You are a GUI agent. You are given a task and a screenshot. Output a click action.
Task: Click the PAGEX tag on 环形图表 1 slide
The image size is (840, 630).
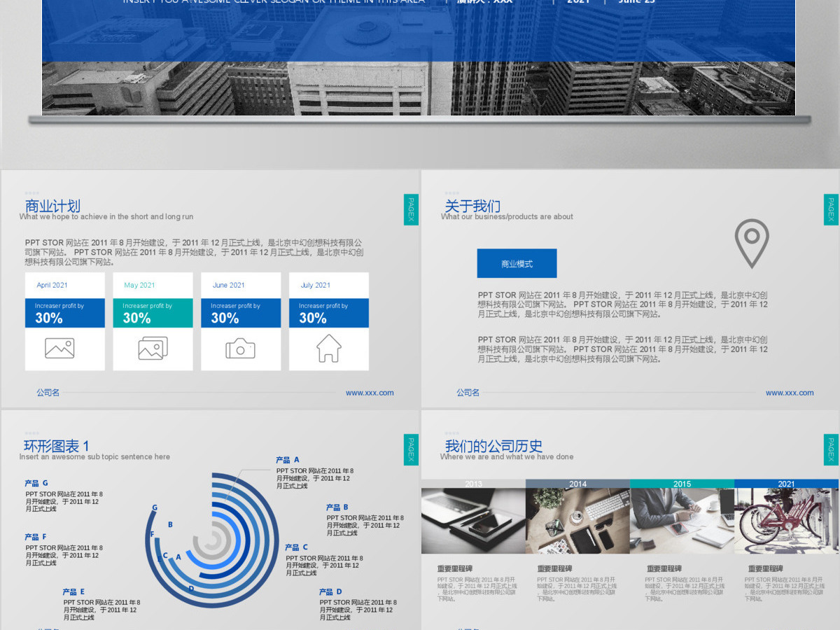[x=411, y=449]
